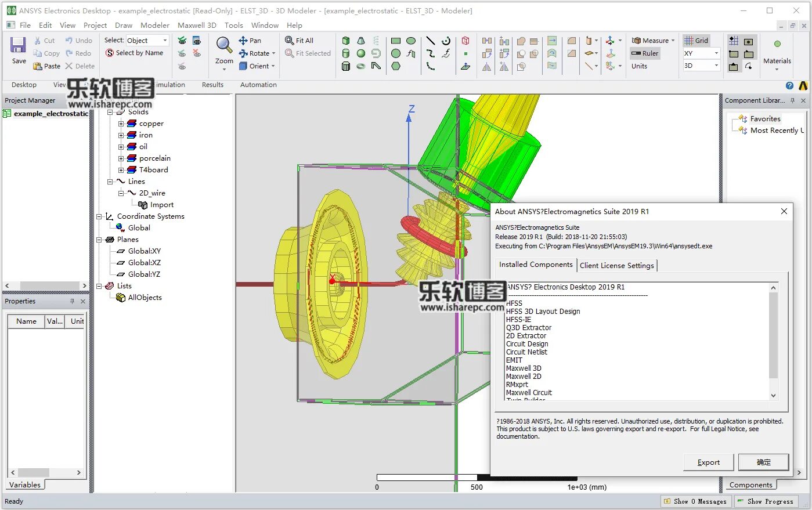The width and height of the screenshot is (812, 510).
Task: Select the Draw Regular Polyhedron tool
Action: 346,66
